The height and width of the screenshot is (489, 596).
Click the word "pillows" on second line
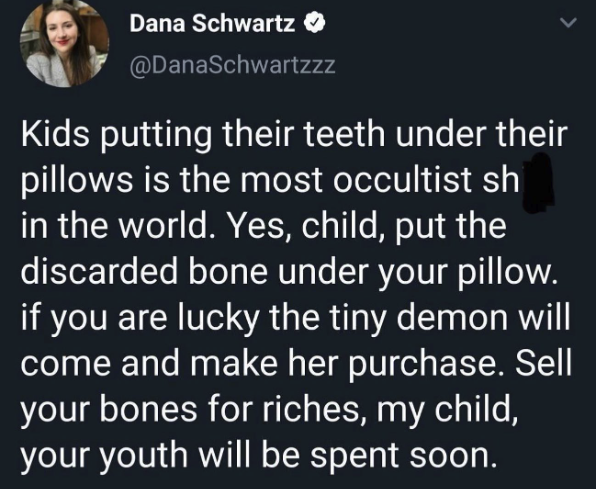(x=77, y=181)
